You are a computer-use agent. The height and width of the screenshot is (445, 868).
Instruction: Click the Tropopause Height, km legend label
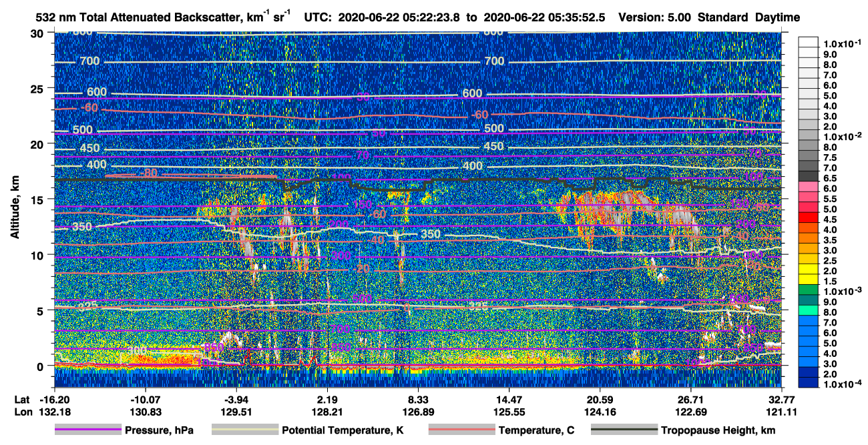point(718,430)
